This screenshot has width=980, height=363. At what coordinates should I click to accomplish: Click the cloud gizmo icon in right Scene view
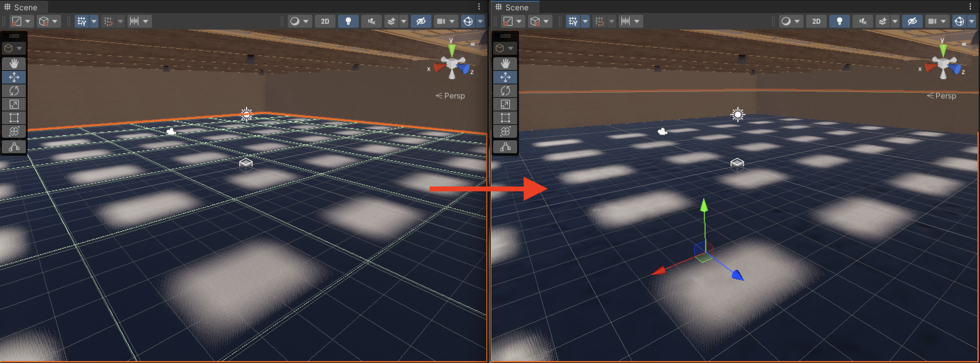(662, 132)
